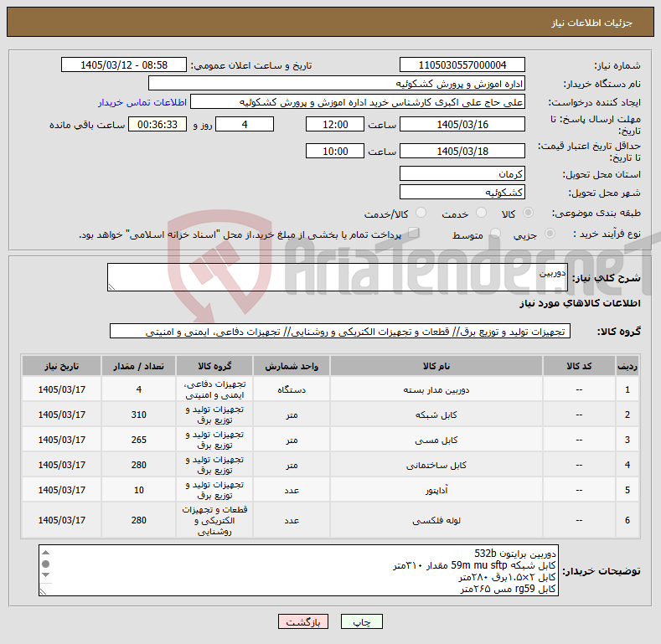661x644 pixels.
Task: Click the کابل شبکه item name
Action: (436, 415)
